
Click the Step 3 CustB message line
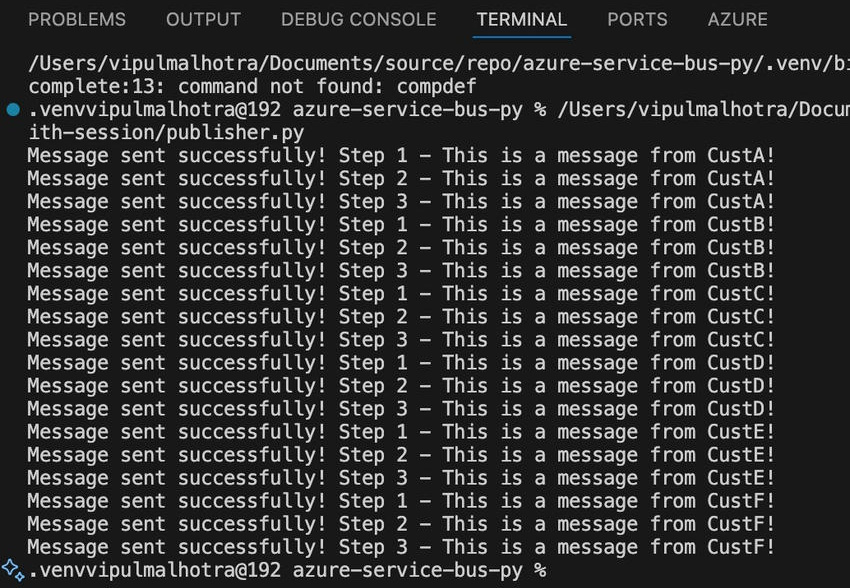(x=401, y=271)
